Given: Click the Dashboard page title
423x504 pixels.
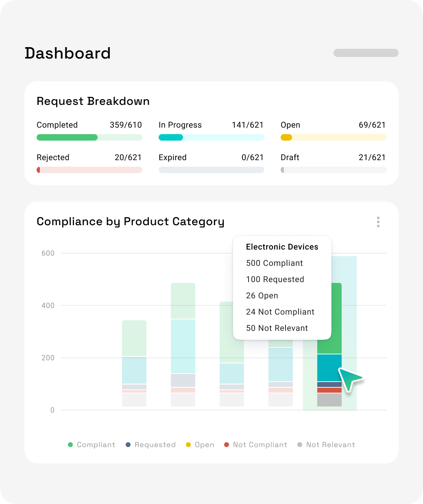Looking at the screenshot, I should tap(68, 53).
